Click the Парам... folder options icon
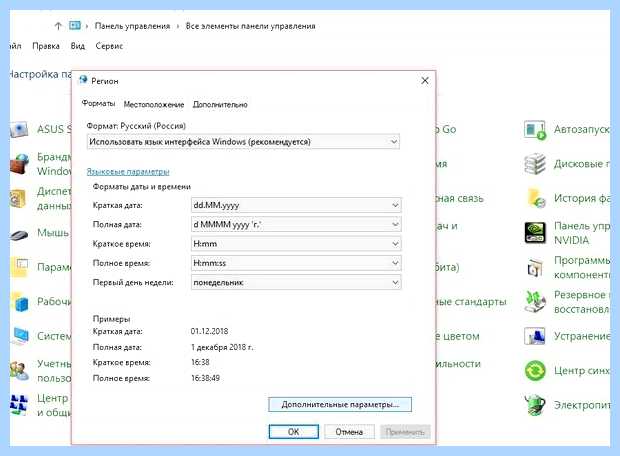The height and width of the screenshot is (456, 620). point(20,267)
